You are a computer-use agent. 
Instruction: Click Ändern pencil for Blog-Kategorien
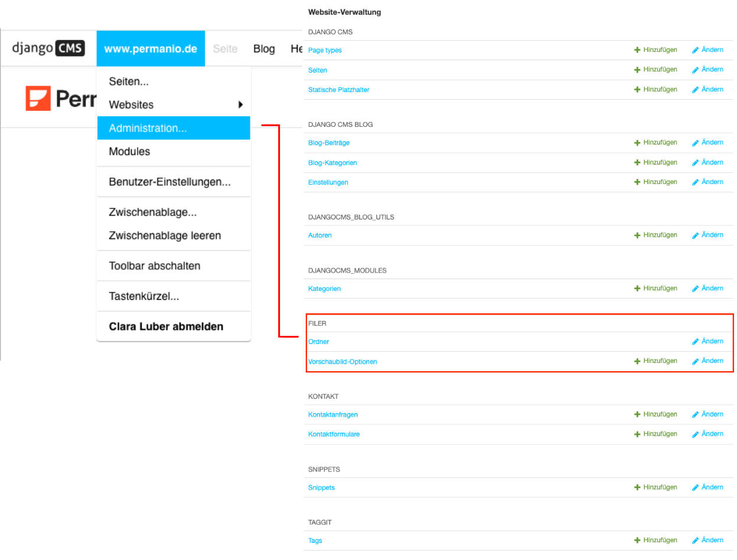click(707, 162)
